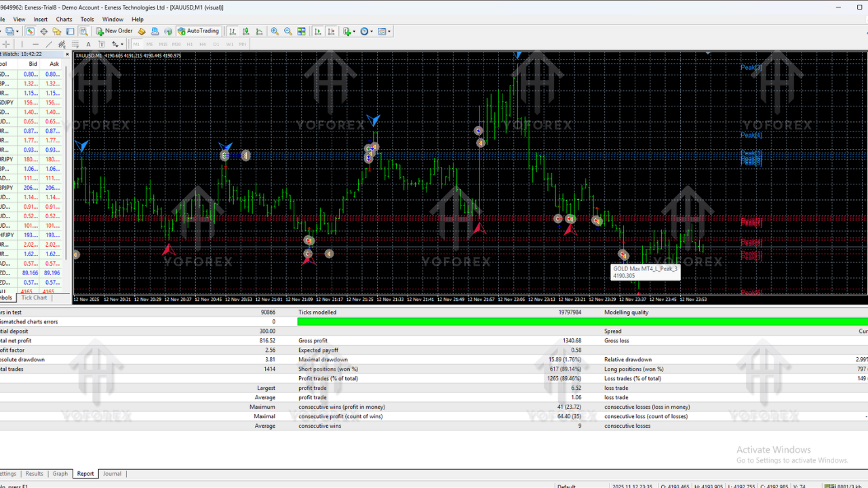This screenshot has width=868, height=488.
Task: Click the Zoom In magnifier icon
Action: pos(275,31)
